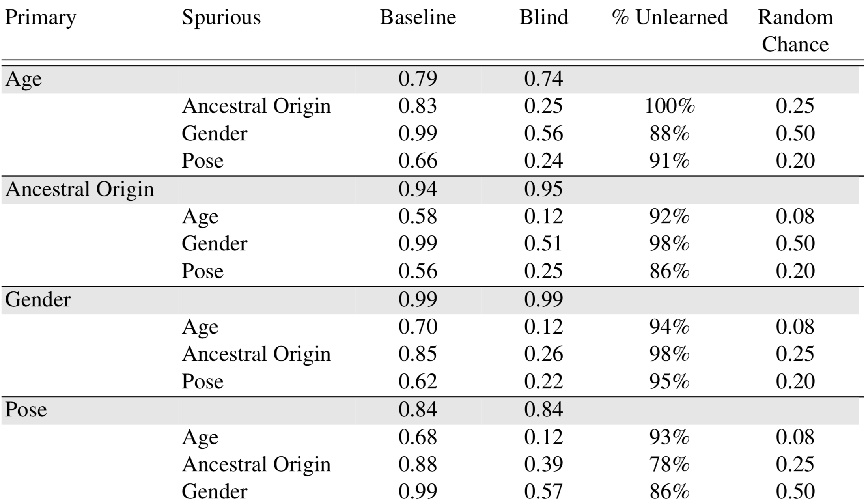866x504 pixels.
Task: Click the 91% unlearned value
Action: tap(670, 161)
